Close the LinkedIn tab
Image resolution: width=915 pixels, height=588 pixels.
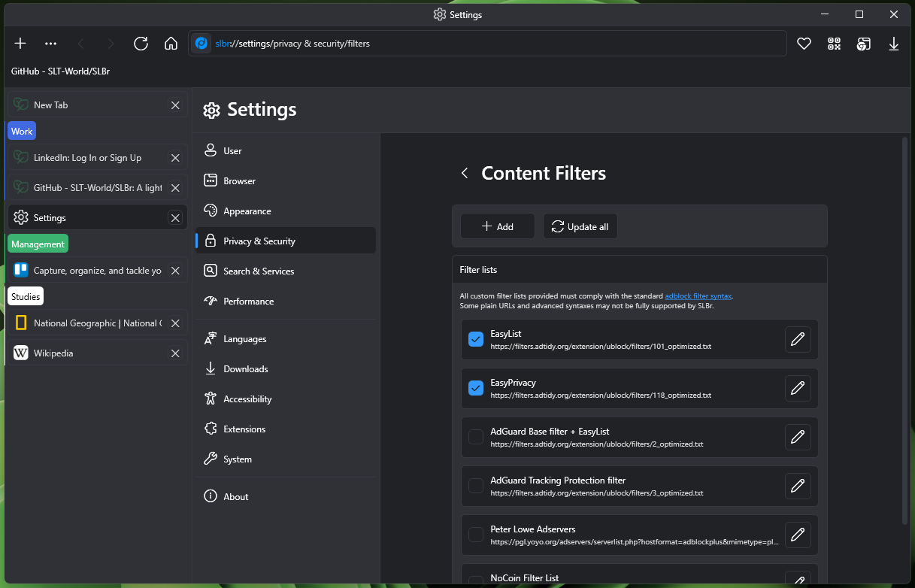tap(175, 158)
